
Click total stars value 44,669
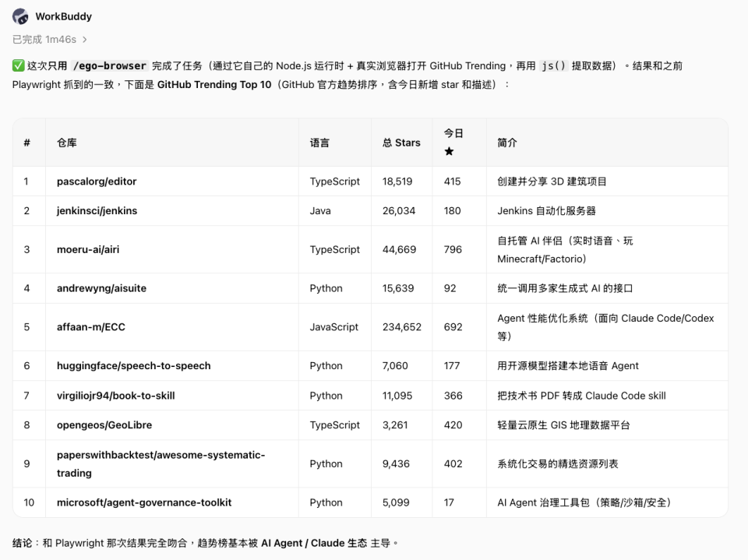pyautogui.click(x=399, y=249)
